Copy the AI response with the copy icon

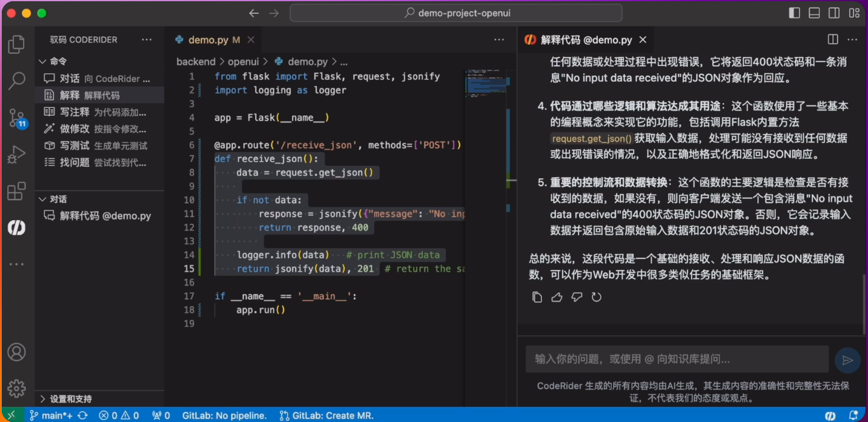click(537, 297)
